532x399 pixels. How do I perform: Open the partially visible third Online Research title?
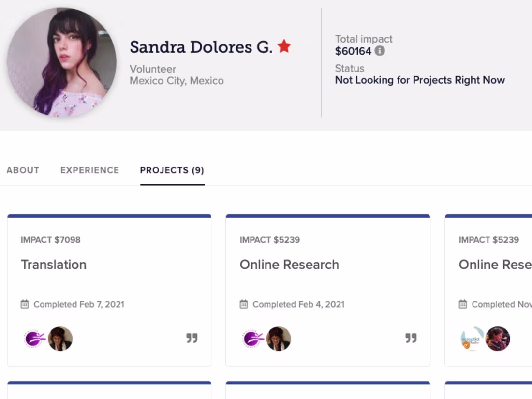coord(495,265)
